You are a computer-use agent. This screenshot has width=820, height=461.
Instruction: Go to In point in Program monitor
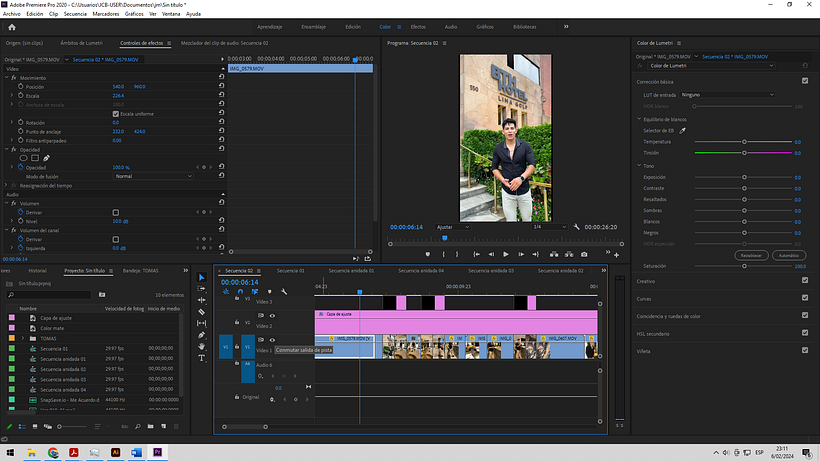point(476,255)
